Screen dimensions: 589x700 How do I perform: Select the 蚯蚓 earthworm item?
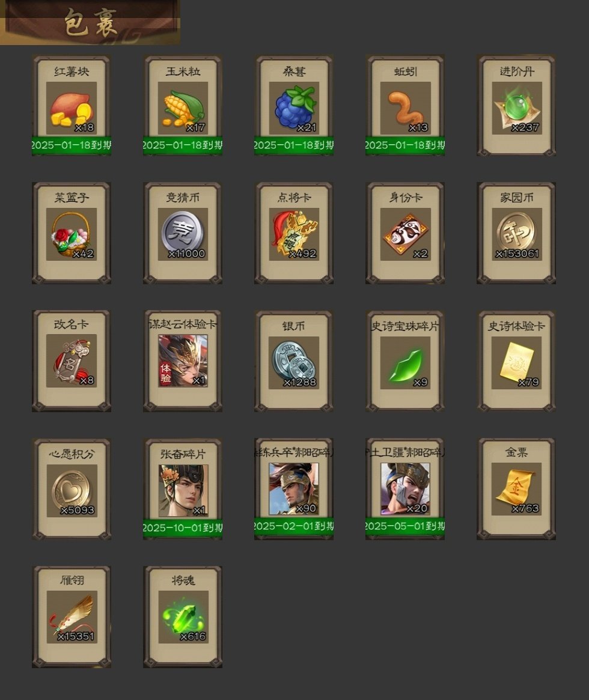click(x=405, y=105)
